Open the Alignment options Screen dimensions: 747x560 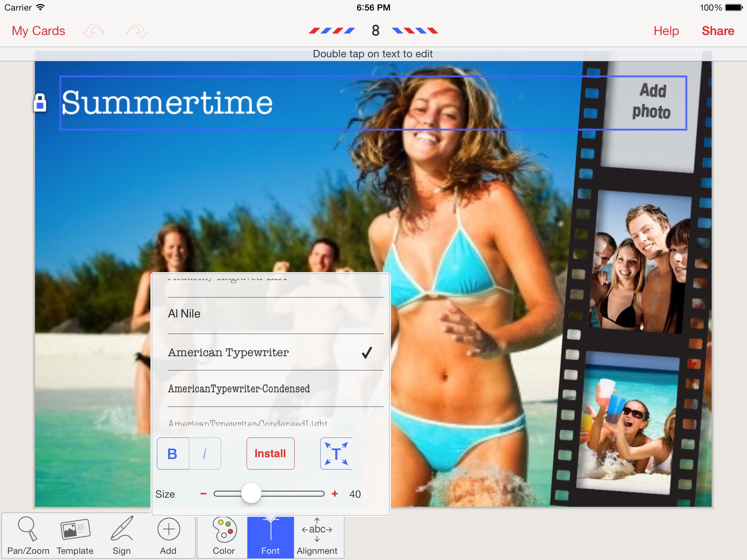click(317, 536)
